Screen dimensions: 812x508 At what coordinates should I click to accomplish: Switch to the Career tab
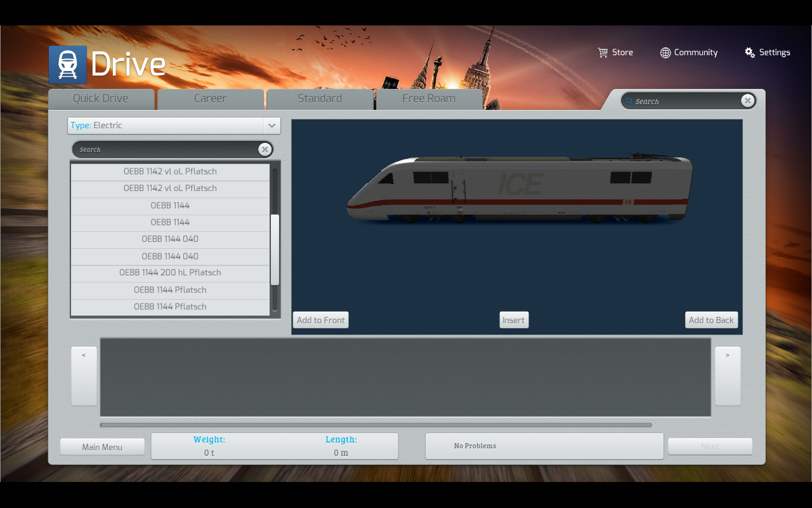pyautogui.click(x=210, y=98)
